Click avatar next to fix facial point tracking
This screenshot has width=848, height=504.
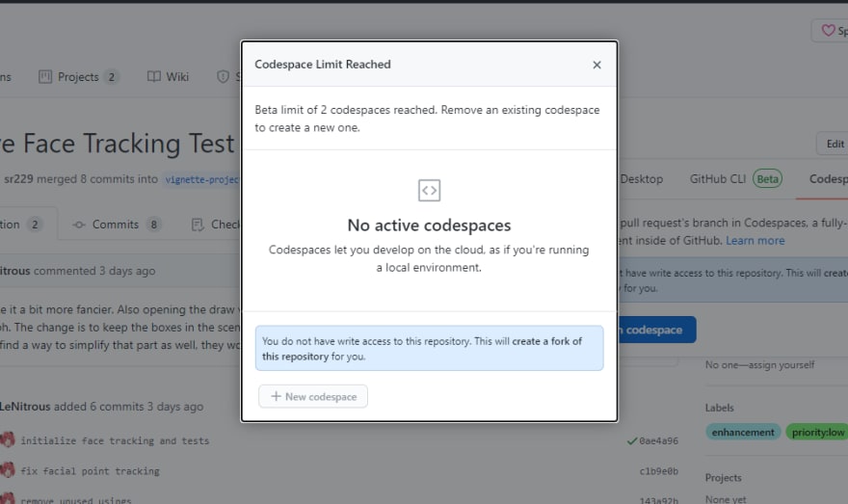click(x=8, y=470)
